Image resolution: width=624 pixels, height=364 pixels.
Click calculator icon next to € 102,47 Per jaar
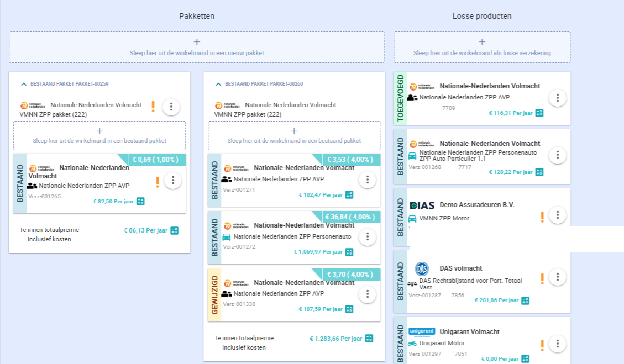[x=349, y=194]
